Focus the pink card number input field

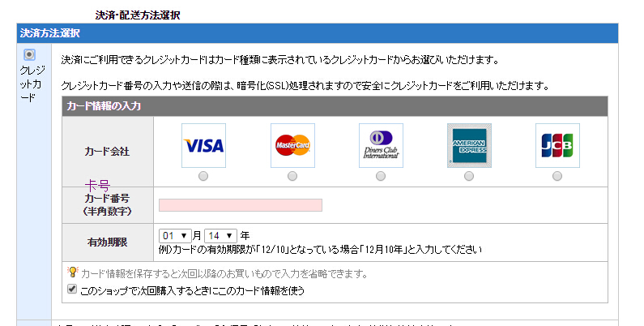pos(240,205)
